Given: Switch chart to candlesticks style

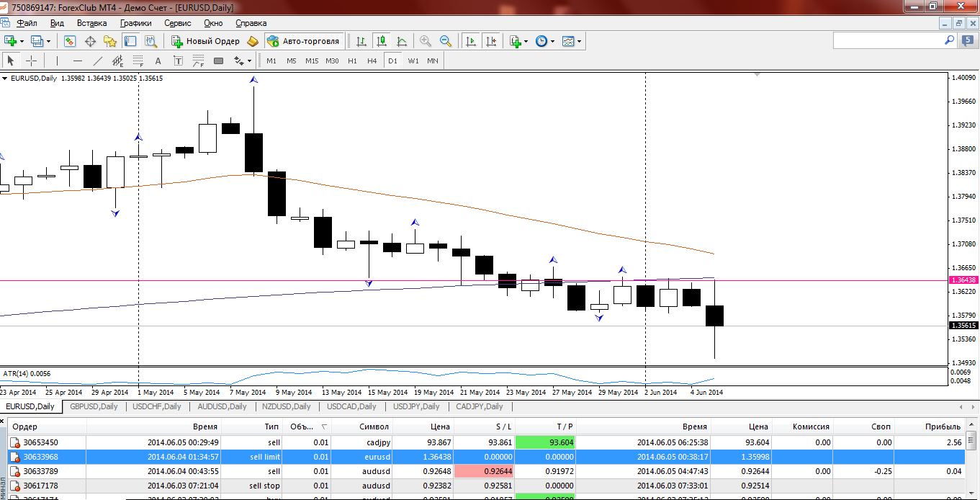Looking at the screenshot, I should click(381, 41).
